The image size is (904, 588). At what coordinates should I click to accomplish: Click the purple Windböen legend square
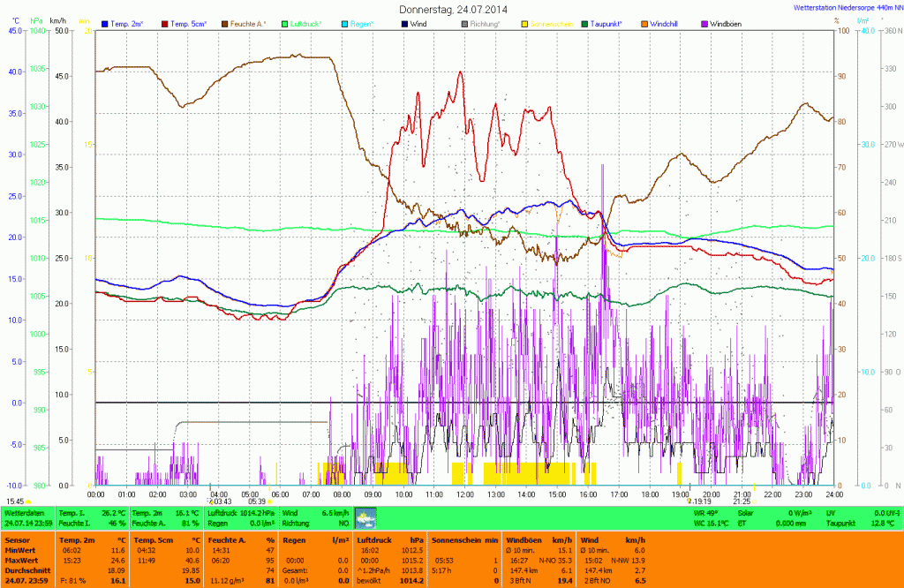tap(705, 23)
